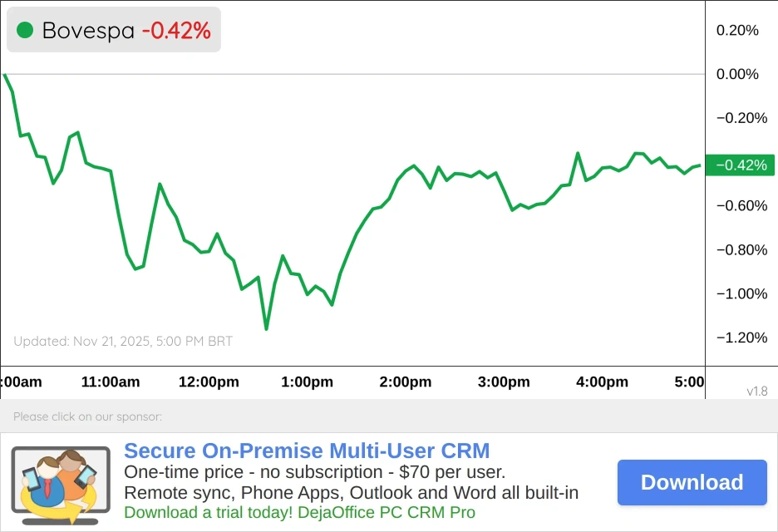
Task: Click the red -0.42% change in legend
Action: [176, 31]
